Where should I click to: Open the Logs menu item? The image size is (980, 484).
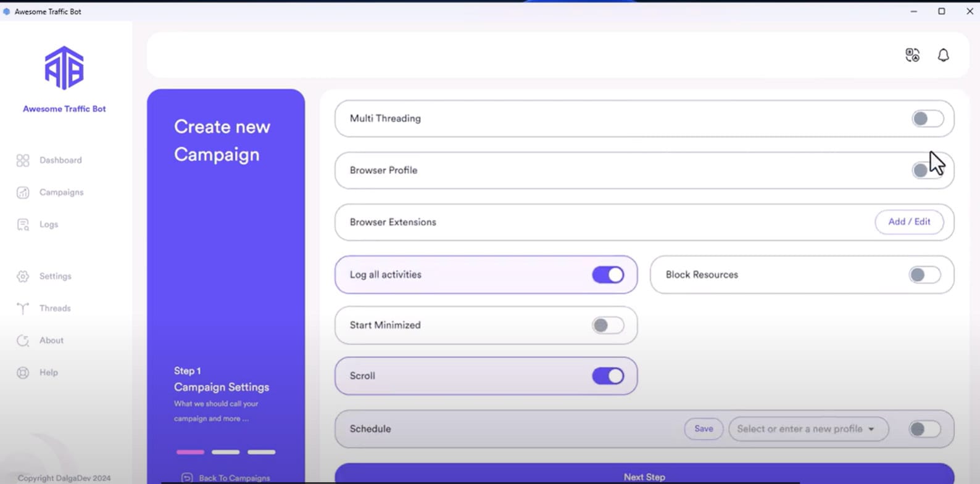point(49,224)
